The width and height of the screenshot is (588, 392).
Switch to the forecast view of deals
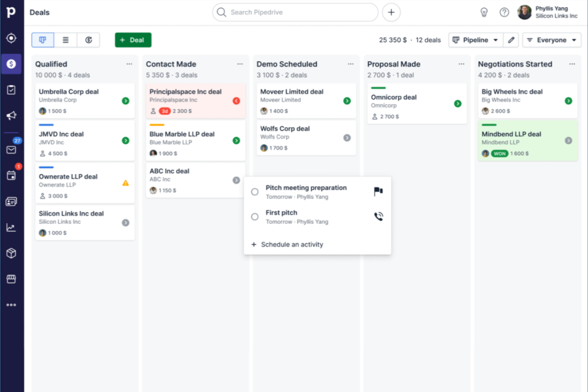point(88,40)
